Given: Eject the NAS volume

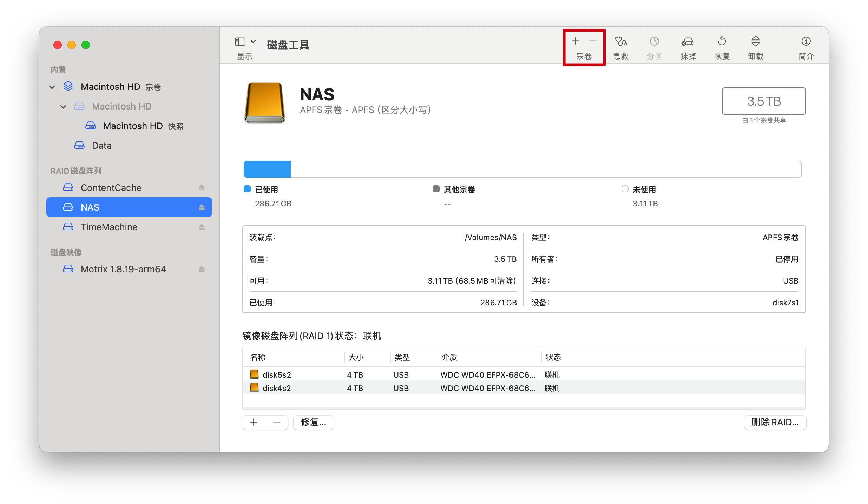Looking at the screenshot, I should click(202, 207).
